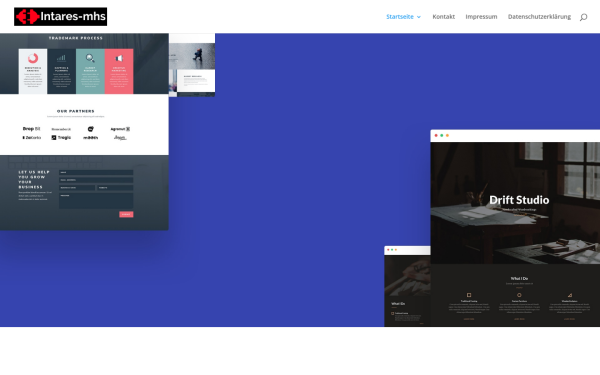Viewport: 600px width, 375px height.
Task: Click the magnifier icon teal card
Action: (x=90, y=71)
